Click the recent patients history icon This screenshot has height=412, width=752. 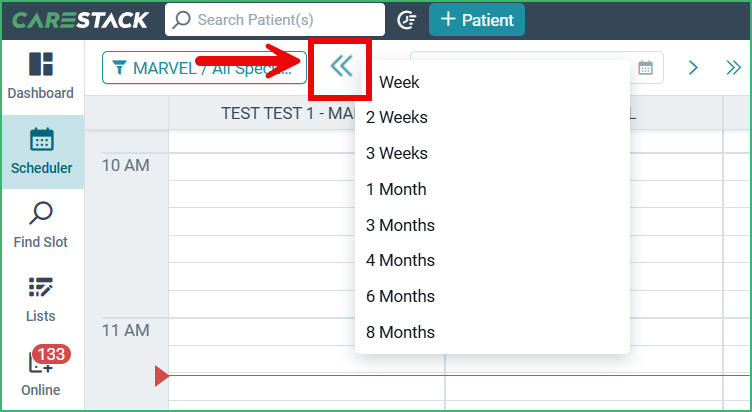(407, 20)
